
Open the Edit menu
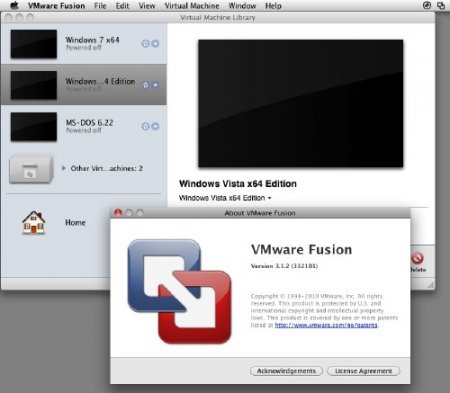122,6
